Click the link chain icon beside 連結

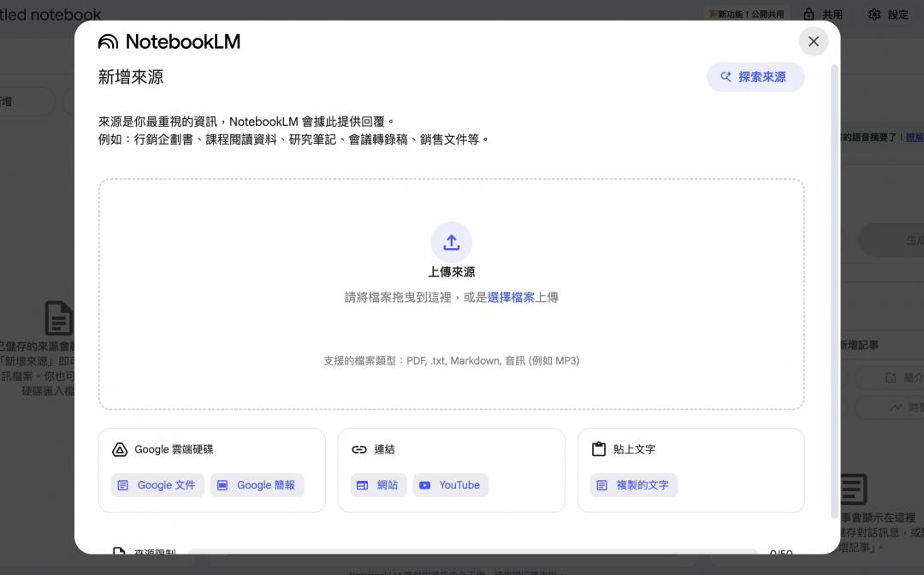click(359, 449)
